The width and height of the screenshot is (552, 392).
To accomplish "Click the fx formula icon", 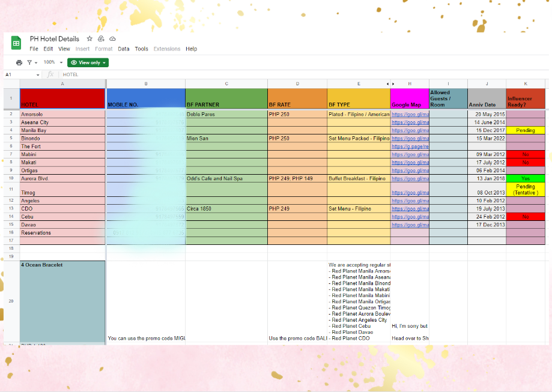I will point(50,74).
